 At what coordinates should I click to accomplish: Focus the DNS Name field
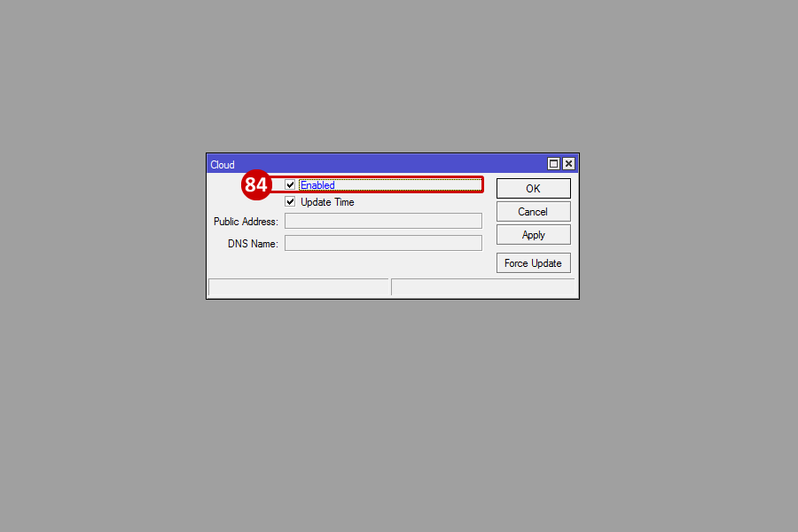point(383,243)
